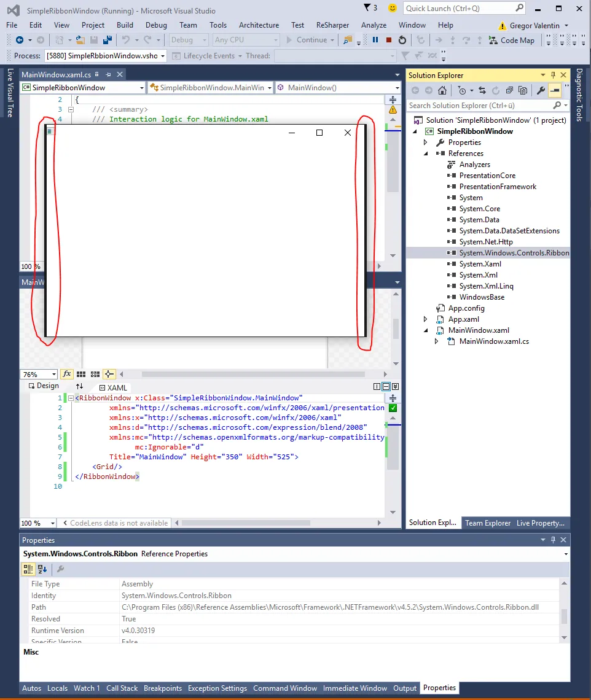Expand the Properties node in tree

[x=426, y=142]
